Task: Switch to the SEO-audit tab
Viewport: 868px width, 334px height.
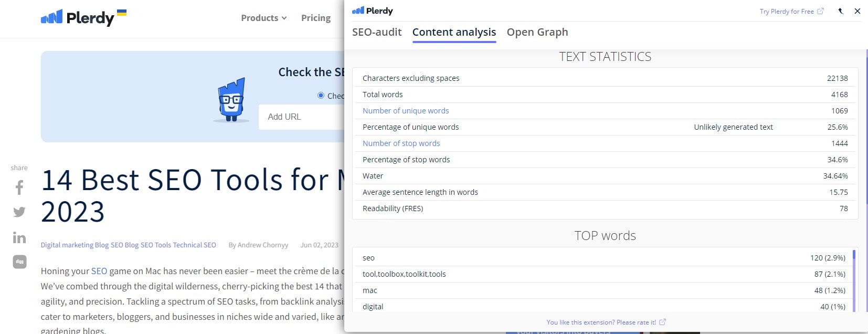Action: point(377,32)
